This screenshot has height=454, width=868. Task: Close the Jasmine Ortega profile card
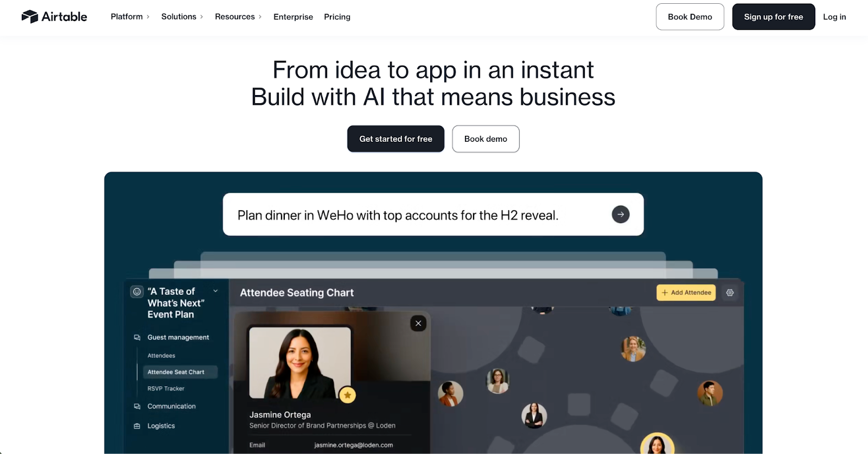418,324
